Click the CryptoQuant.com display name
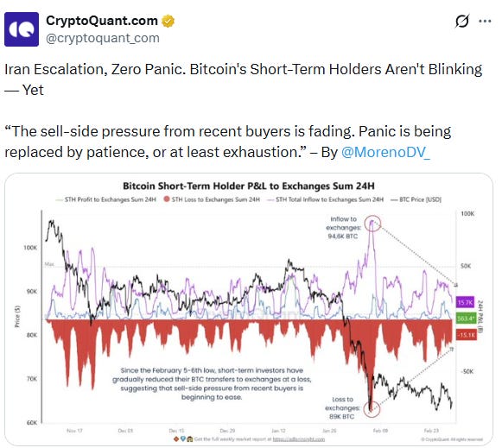Viewport: 502px width, 448px height. [102, 21]
